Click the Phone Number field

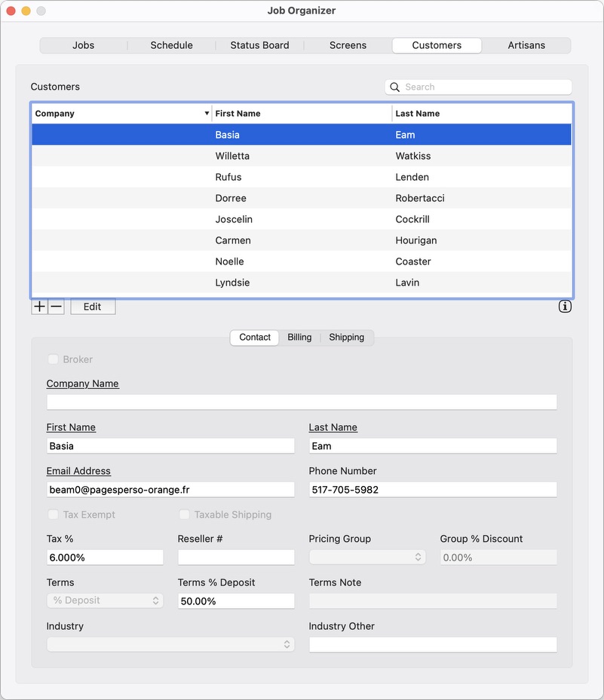coord(433,490)
